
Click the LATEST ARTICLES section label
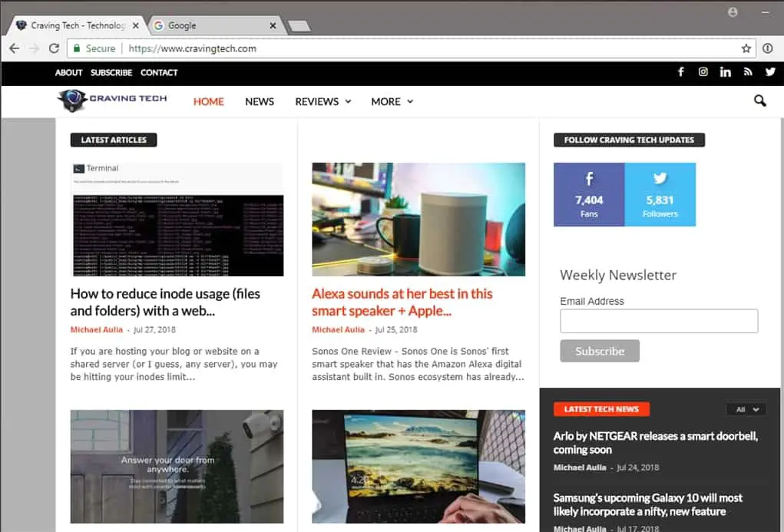click(114, 140)
